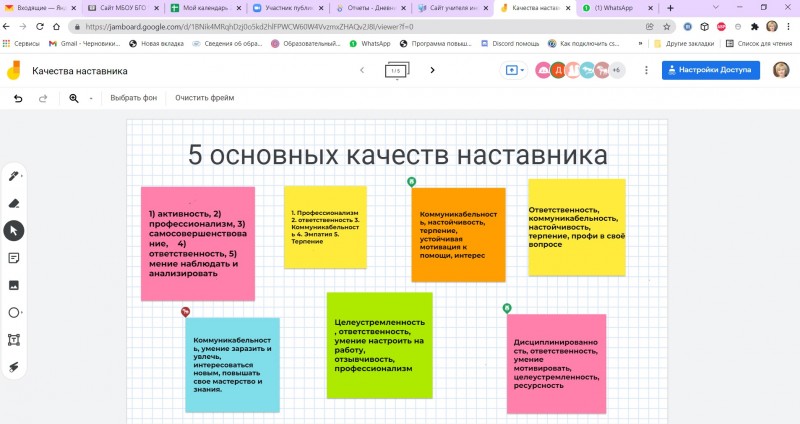Image resolution: width=800 pixels, height=424 pixels.
Task: Open the three-dot more options menu
Action: click(646, 71)
